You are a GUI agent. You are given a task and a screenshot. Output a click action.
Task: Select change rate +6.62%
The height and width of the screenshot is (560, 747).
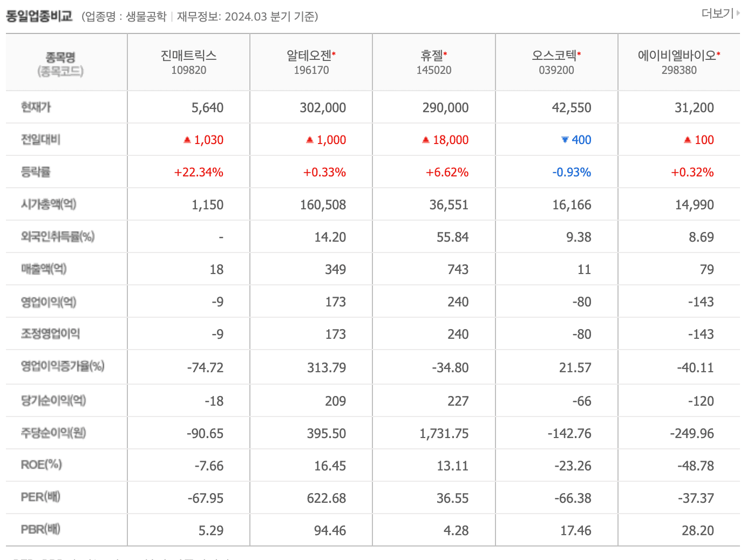coord(447,173)
